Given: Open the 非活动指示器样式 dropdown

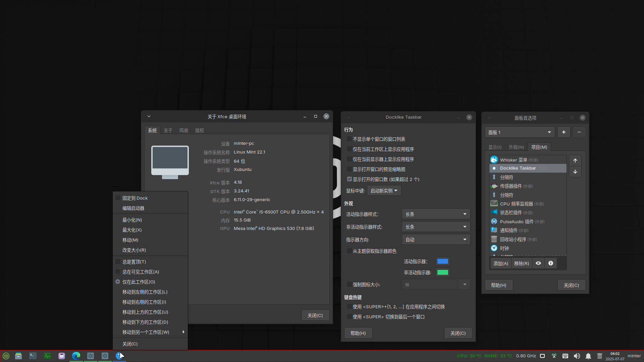Looking at the screenshot, I should pyautogui.click(x=436, y=227).
